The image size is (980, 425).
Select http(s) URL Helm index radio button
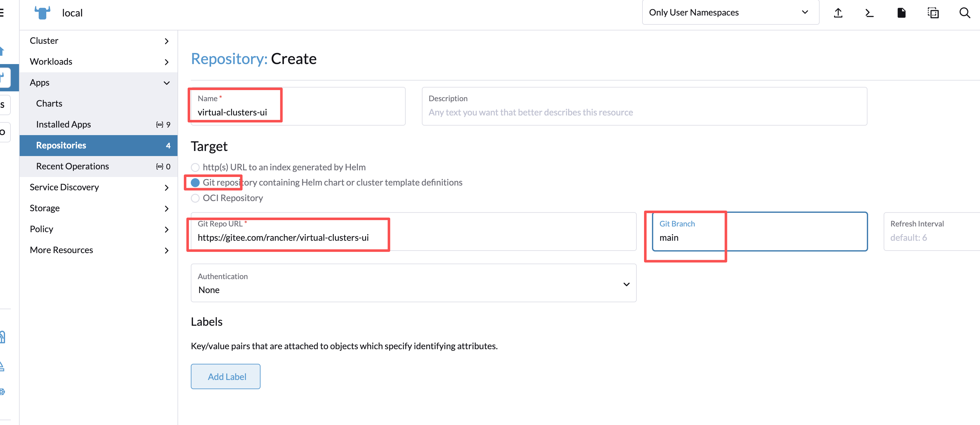[x=195, y=167]
